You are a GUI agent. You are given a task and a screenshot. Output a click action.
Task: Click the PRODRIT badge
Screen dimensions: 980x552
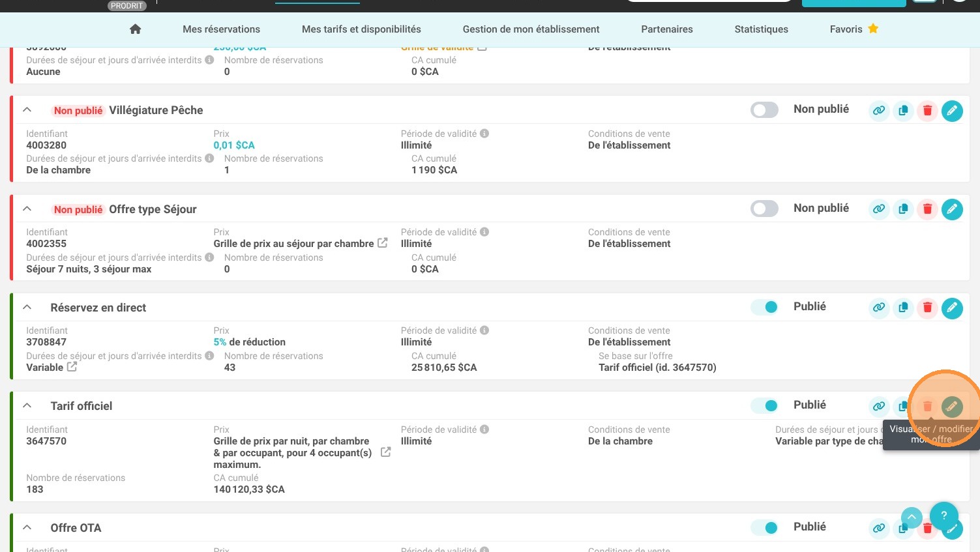coord(126,6)
